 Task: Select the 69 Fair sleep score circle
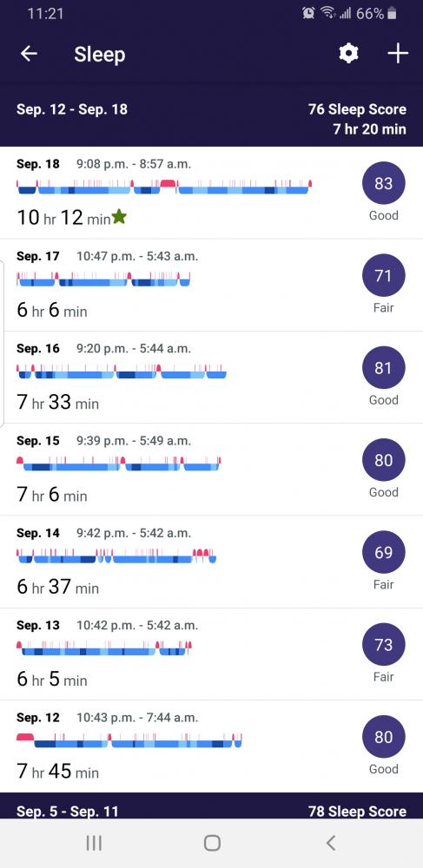click(383, 552)
